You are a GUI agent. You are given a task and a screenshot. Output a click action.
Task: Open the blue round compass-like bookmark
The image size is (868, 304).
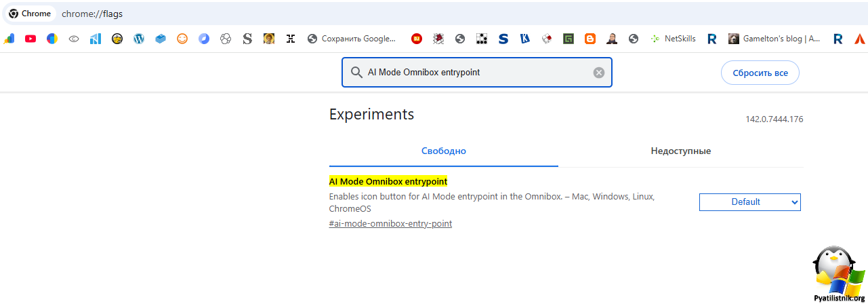pyautogui.click(x=204, y=39)
